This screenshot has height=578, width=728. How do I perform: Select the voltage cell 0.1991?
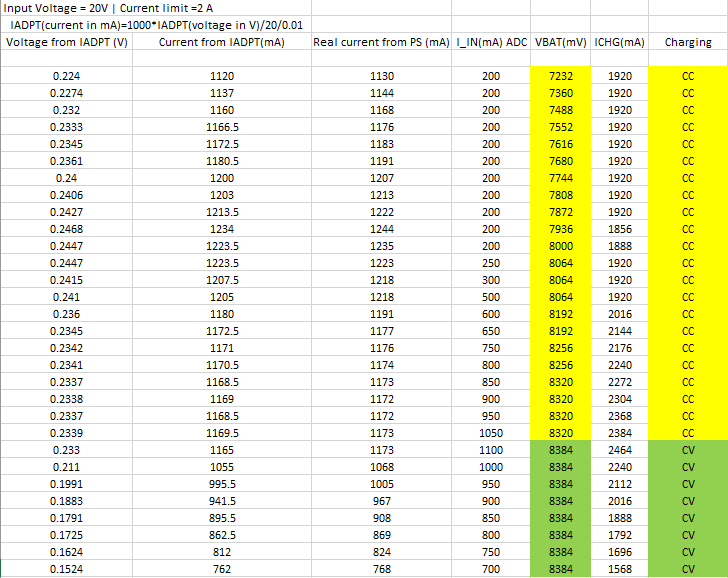[x=66, y=484]
